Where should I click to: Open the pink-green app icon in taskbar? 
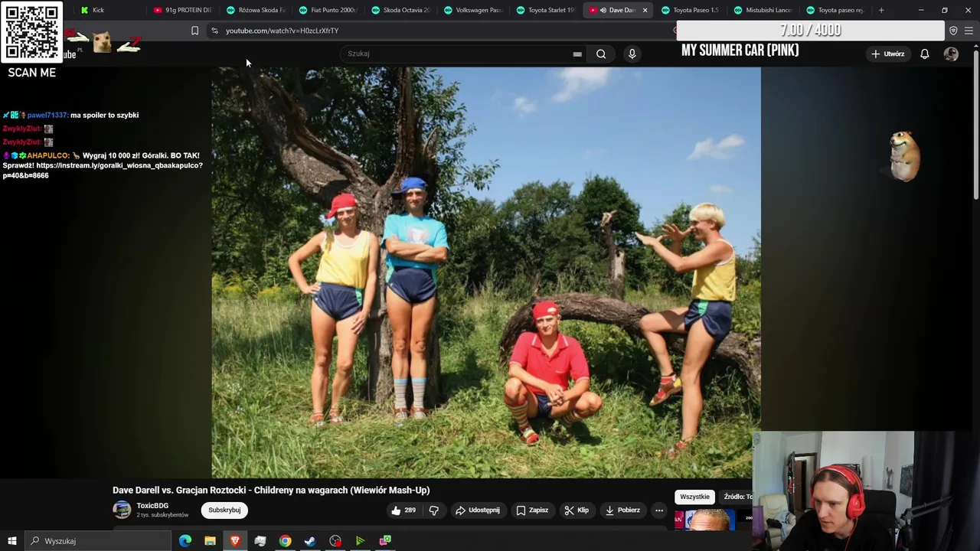tap(385, 541)
